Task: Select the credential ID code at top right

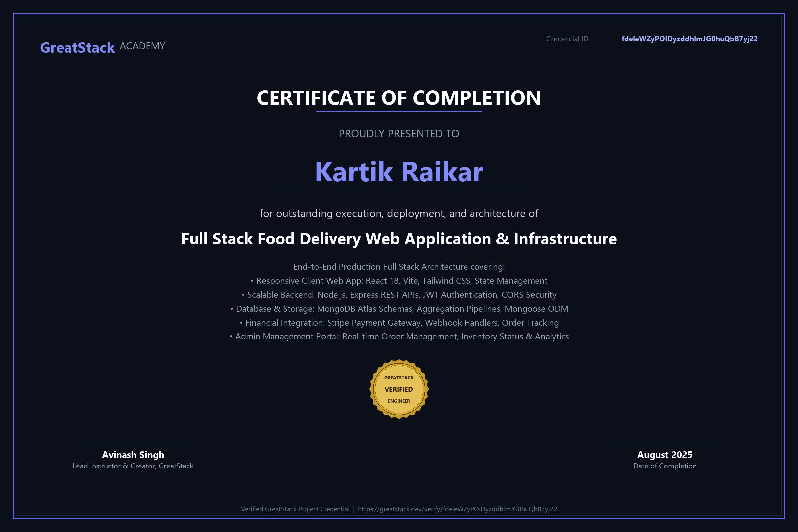Action: click(x=689, y=39)
